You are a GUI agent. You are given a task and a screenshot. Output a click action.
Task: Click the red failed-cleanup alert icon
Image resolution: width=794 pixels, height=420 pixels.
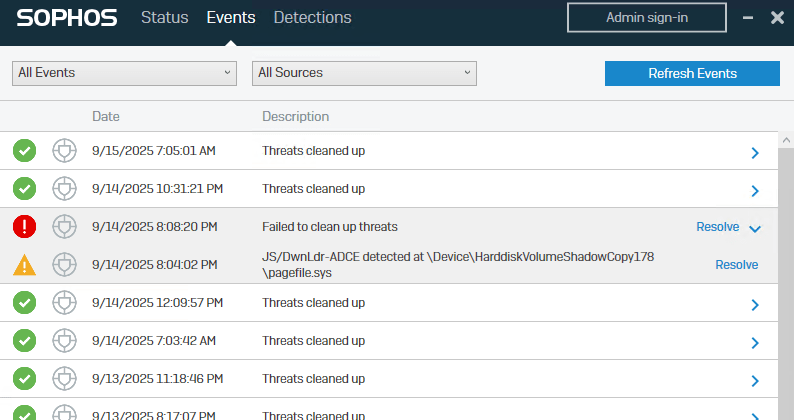click(24, 227)
